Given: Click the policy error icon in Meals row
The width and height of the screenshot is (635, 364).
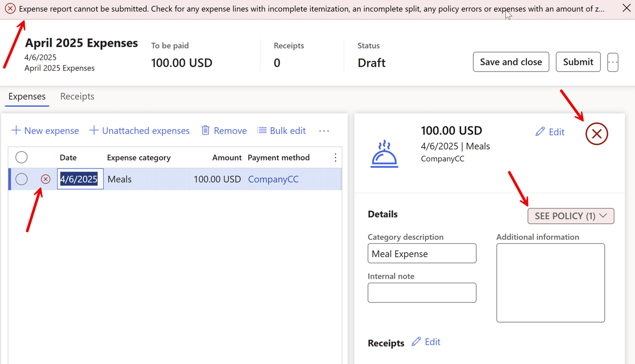Looking at the screenshot, I should [45, 179].
